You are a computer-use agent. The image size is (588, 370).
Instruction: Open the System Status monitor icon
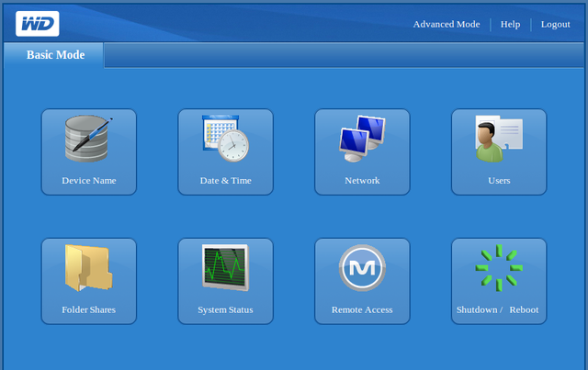225,268
